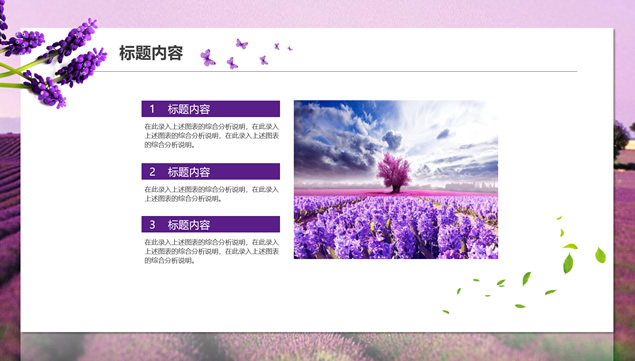Select the main slide heading 标题内容
Screen dimensions: 635x361
(x=151, y=53)
